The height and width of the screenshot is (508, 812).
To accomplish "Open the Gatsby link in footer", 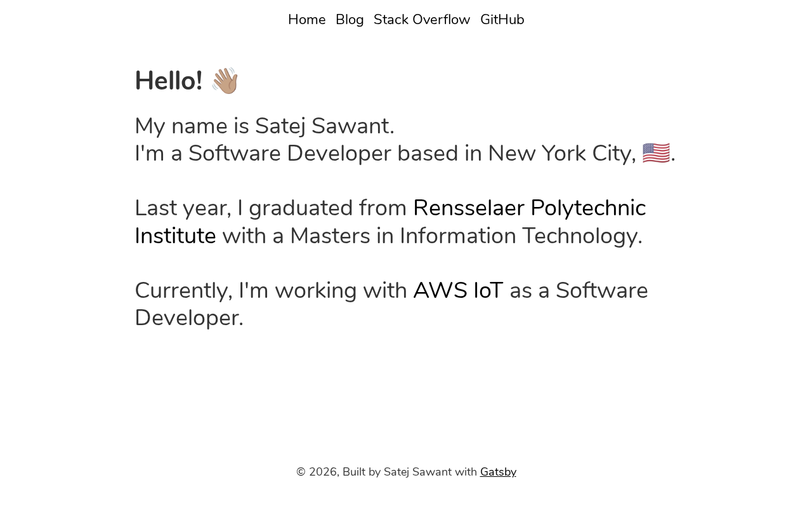I will click(x=498, y=472).
